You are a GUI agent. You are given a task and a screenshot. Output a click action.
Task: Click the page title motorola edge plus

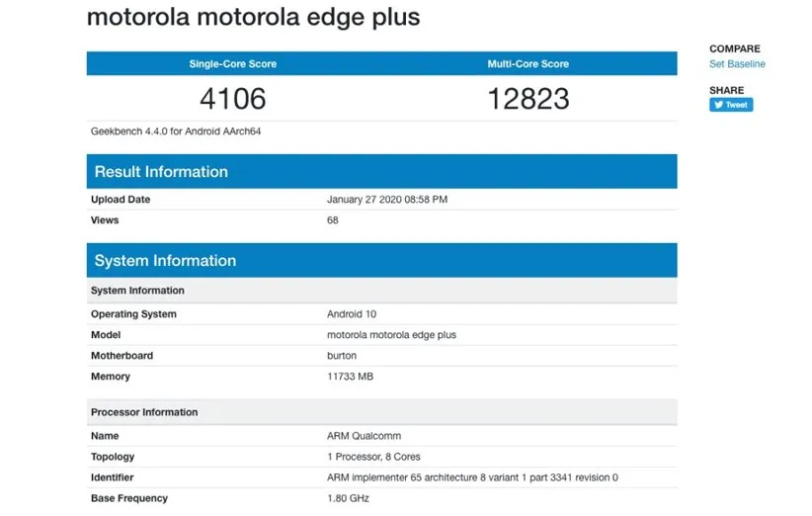click(x=253, y=18)
